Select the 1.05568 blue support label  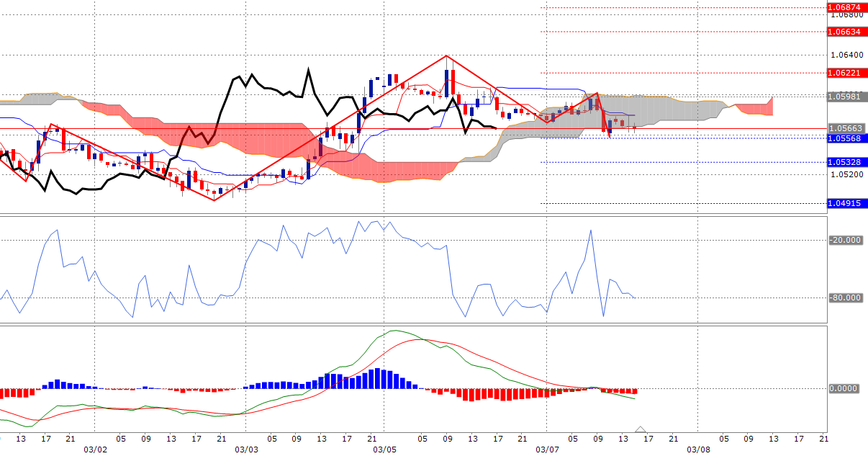click(x=845, y=138)
